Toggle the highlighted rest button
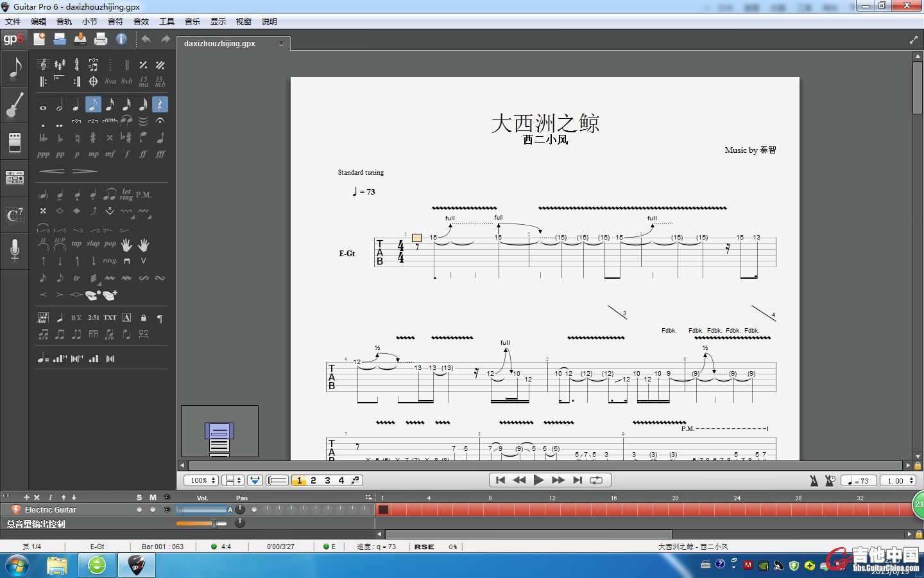This screenshot has height=578, width=924. (x=160, y=105)
